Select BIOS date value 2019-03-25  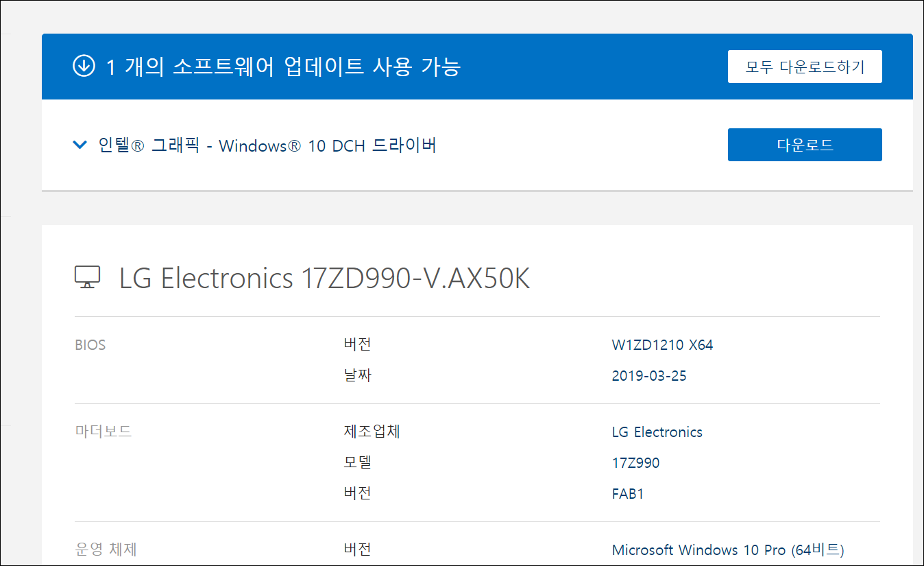click(x=649, y=376)
